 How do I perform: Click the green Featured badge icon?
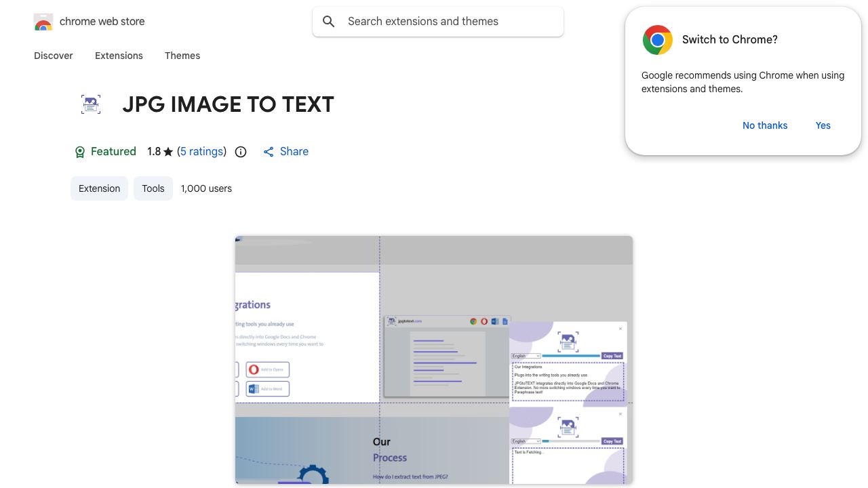click(x=80, y=152)
